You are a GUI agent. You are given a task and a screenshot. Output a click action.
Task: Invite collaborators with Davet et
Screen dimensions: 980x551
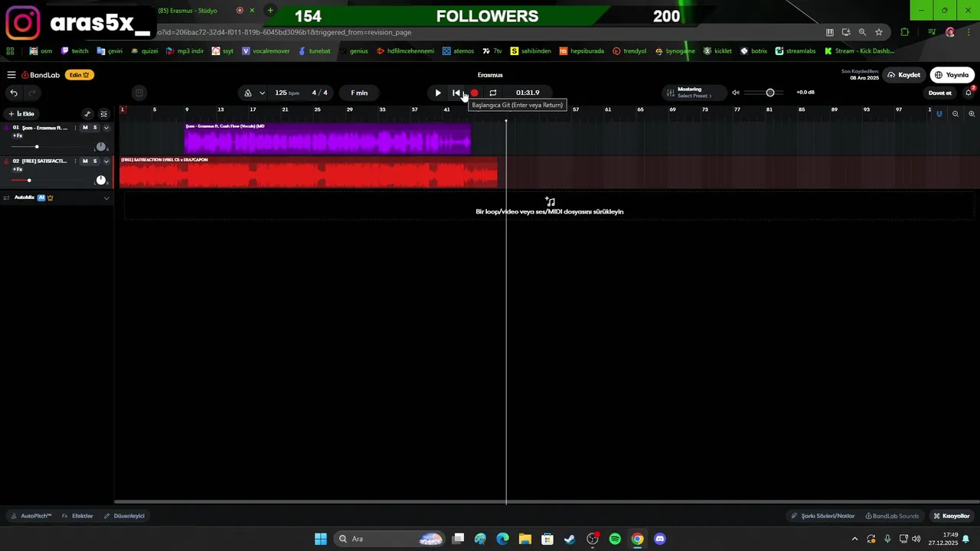pyautogui.click(x=939, y=93)
